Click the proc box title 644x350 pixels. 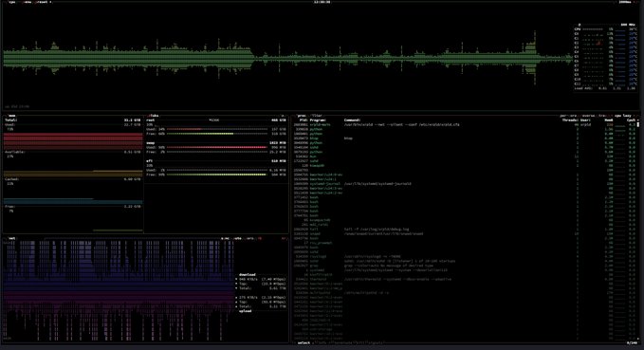302,116
